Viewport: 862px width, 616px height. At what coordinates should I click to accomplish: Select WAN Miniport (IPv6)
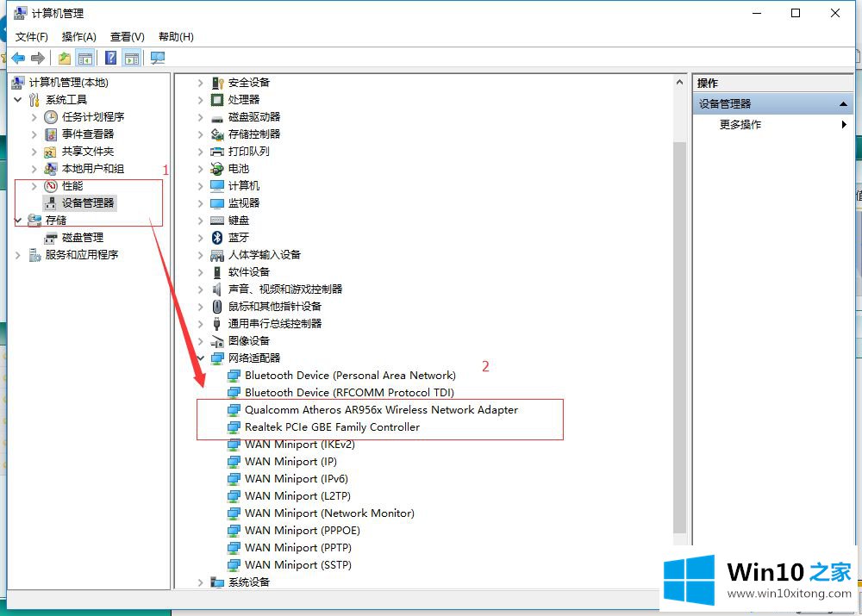[297, 479]
